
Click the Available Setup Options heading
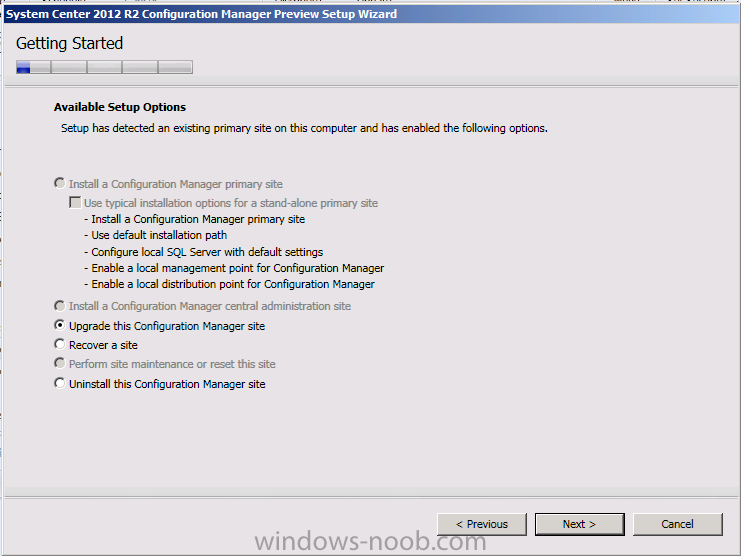click(120, 107)
